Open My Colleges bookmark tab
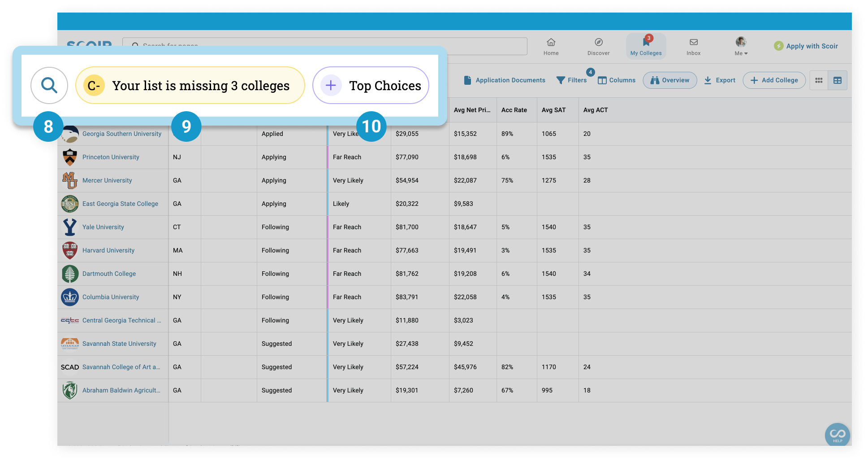The width and height of the screenshot is (868, 462). (x=646, y=46)
